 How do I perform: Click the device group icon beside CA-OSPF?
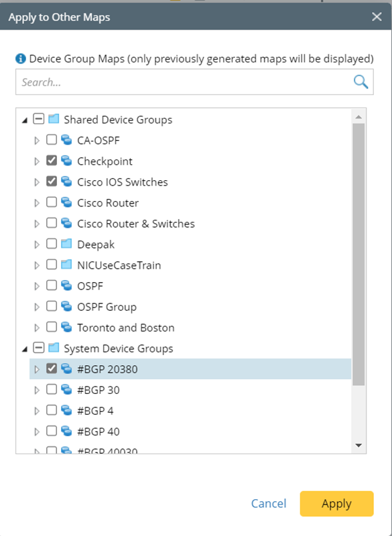point(64,140)
